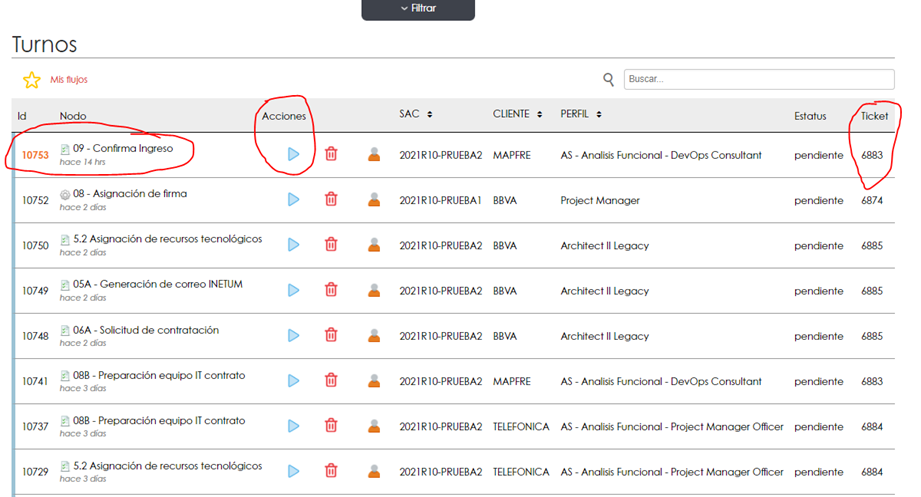Screen dimensions: 921x497
Task: Toggle the Mis flujos star
Action: 32,80
